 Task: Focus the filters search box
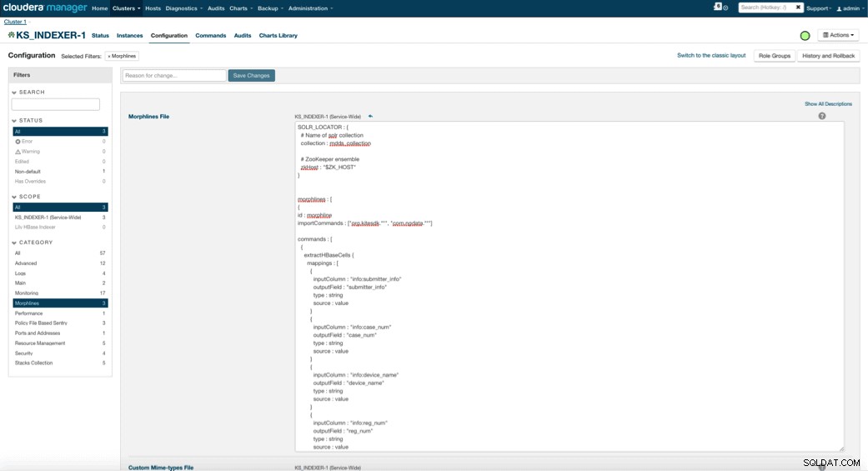point(55,104)
